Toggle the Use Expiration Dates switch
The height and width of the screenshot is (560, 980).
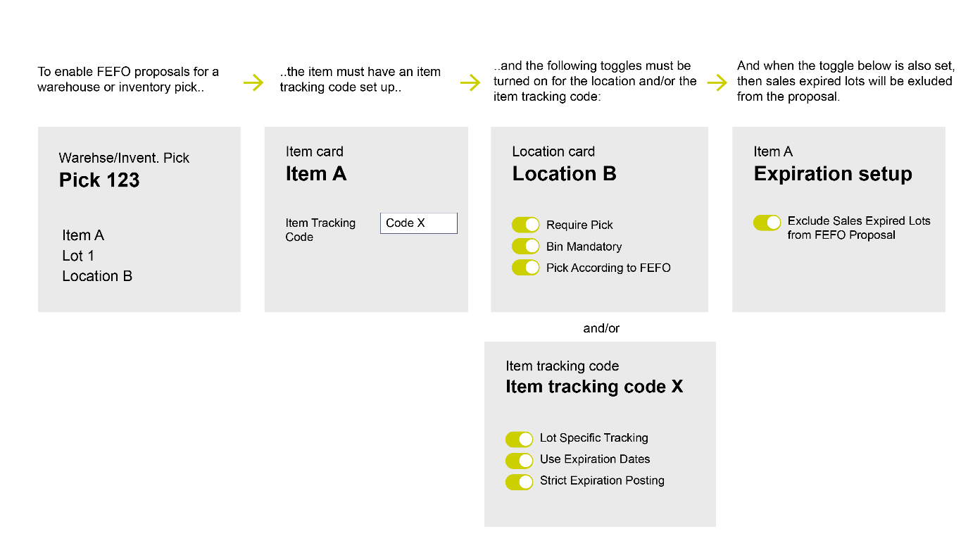tap(519, 461)
